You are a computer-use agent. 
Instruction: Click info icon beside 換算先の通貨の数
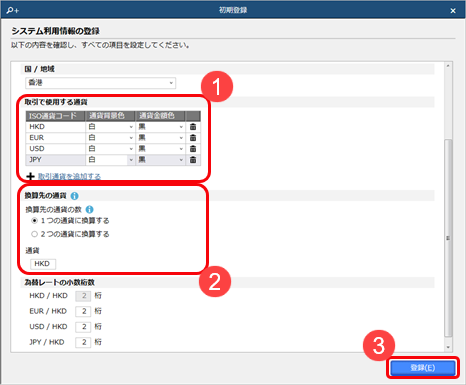[x=89, y=209]
